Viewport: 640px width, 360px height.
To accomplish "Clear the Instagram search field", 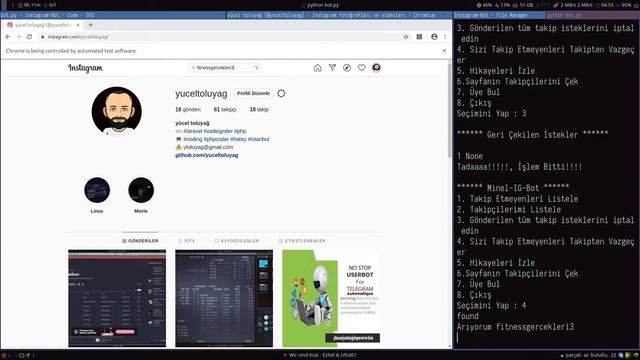I will pyautogui.click(x=256, y=68).
